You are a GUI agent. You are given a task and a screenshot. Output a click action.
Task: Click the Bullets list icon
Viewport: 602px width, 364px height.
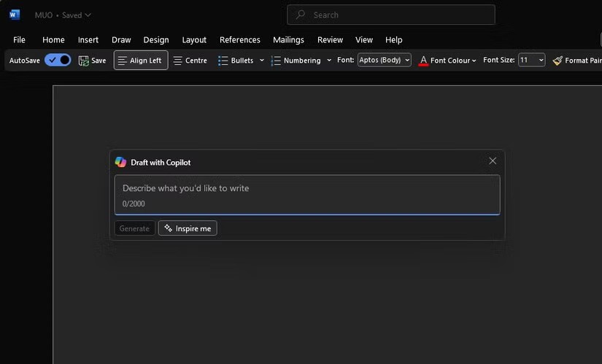(223, 61)
